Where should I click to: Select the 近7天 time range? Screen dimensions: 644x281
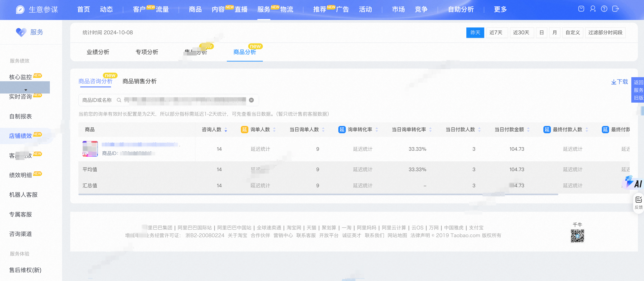coord(497,32)
